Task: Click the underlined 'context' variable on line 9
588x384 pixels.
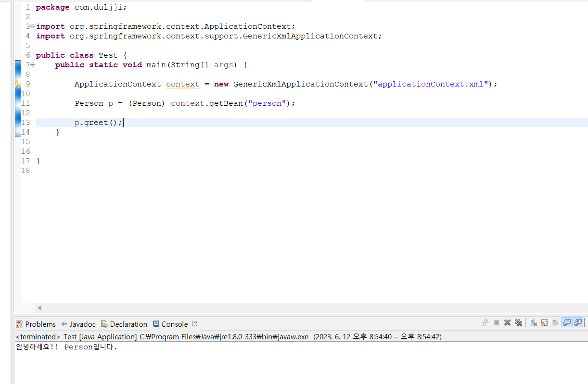Action: point(183,84)
